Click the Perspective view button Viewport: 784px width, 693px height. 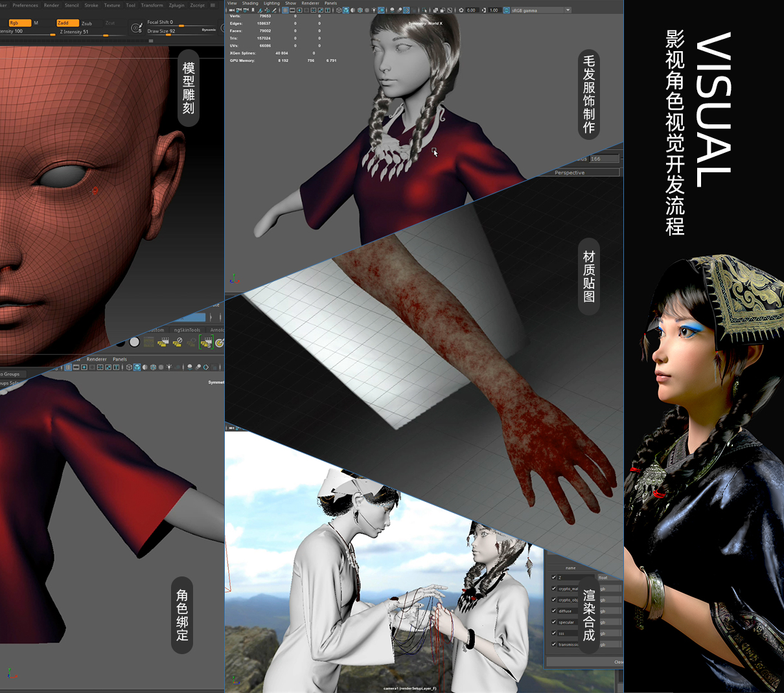click(x=570, y=173)
